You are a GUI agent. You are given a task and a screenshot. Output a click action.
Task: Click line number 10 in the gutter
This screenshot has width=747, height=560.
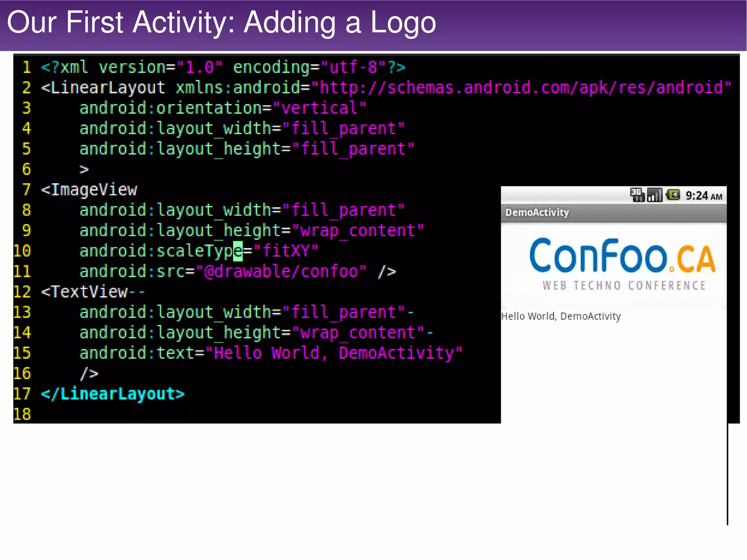pos(22,251)
